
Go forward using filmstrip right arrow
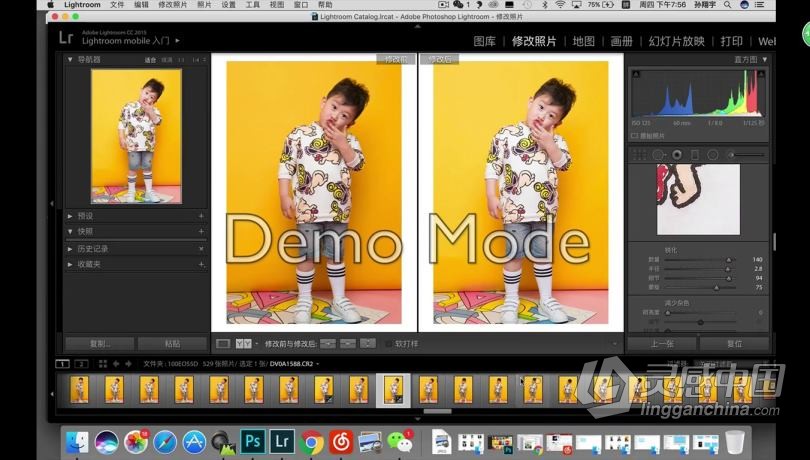pyautogui.click(x=128, y=364)
